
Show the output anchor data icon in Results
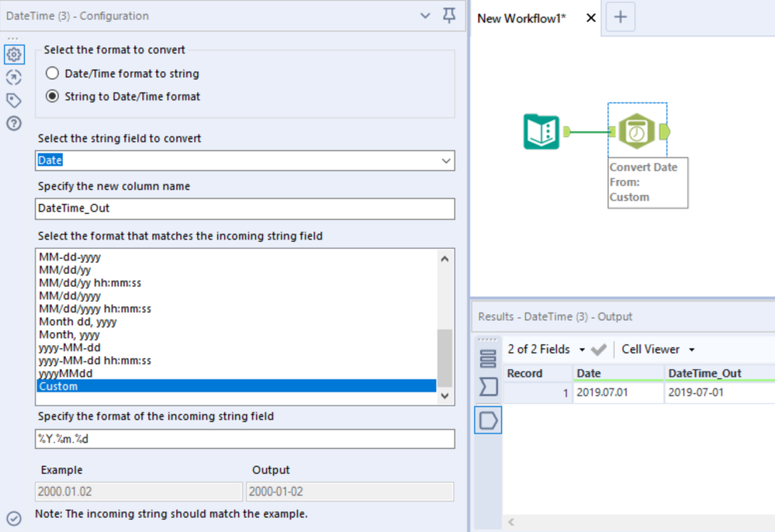click(x=488, y=420)
